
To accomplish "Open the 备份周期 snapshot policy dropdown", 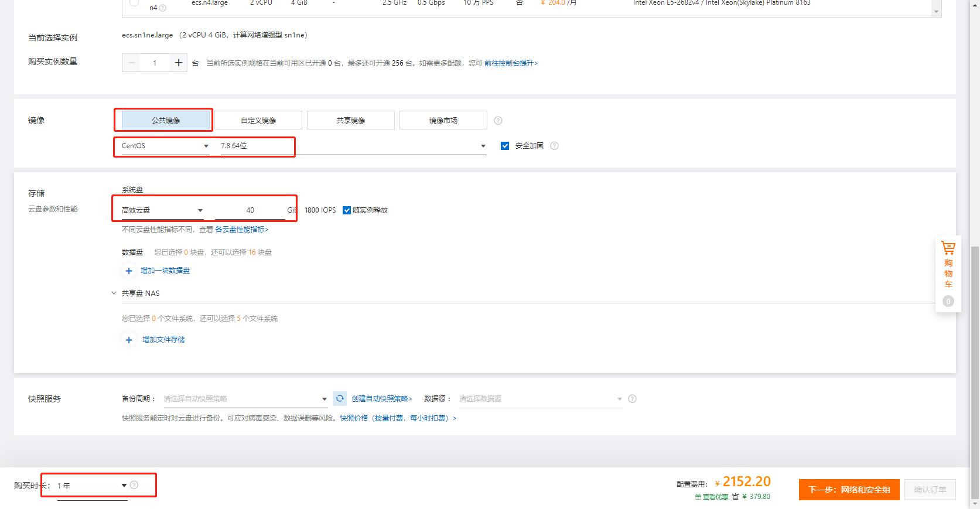I will coord(245,399).
